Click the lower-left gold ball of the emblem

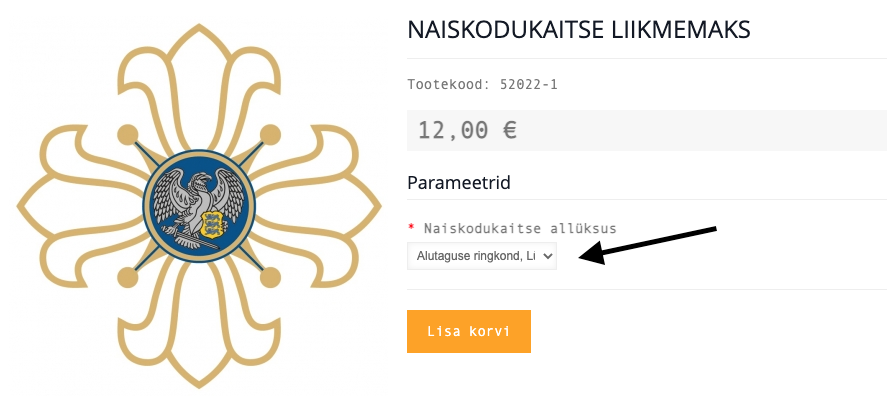[127, 278]
